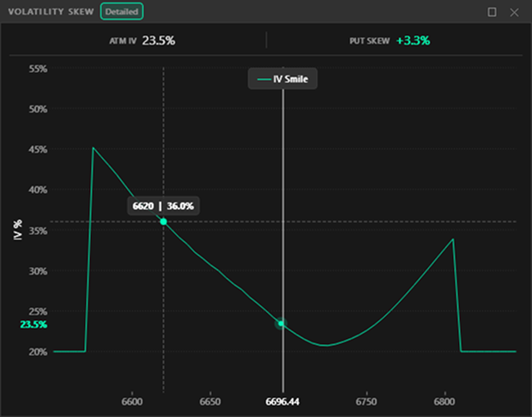The height and width of the screenshot is (417, 532).
Task: Click the 6620 | 36.0% tooltip
Action: (x=163, y=206)
